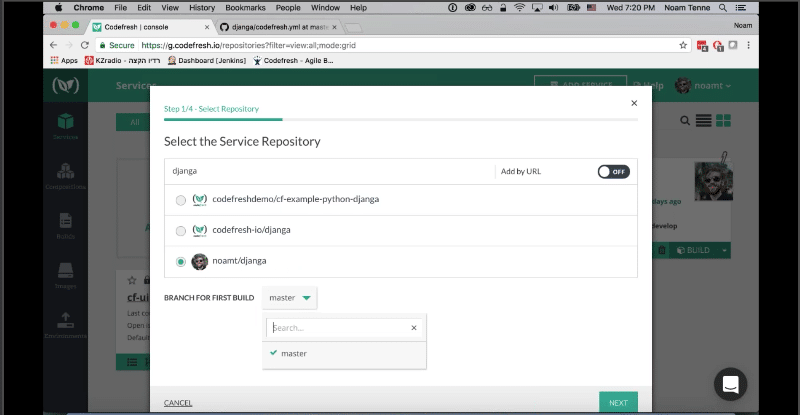Select the codefresh-io/djanga radio button
The width and height of the screenshot is (800, 415).
coord(181,231)
